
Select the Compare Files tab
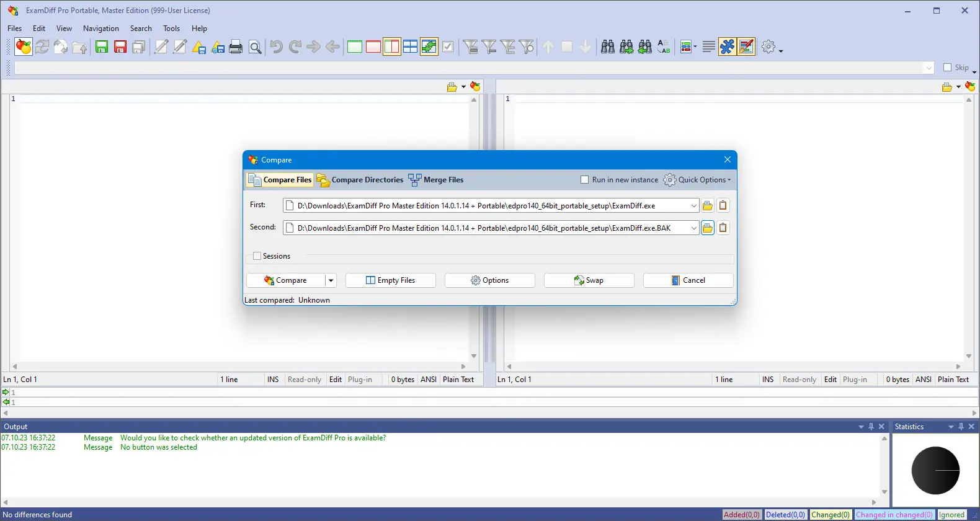point(280,180)
